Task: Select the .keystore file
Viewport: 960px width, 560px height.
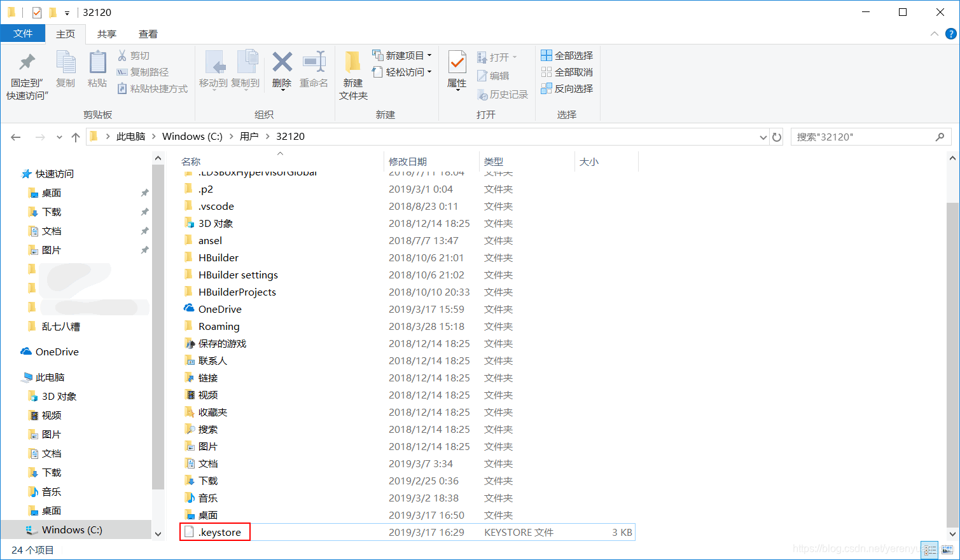Action: point(408,532)
